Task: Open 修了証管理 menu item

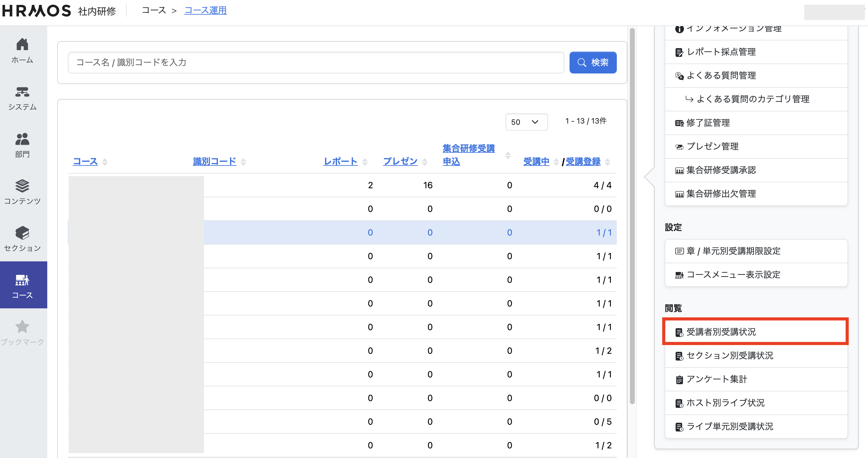Action: [x=708, y=123]
